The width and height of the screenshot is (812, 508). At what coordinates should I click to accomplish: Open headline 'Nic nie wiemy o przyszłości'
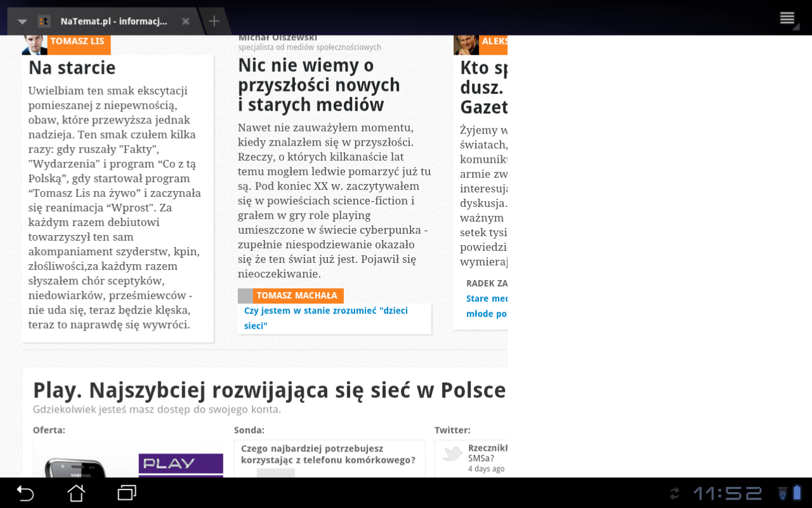point(319,84)
